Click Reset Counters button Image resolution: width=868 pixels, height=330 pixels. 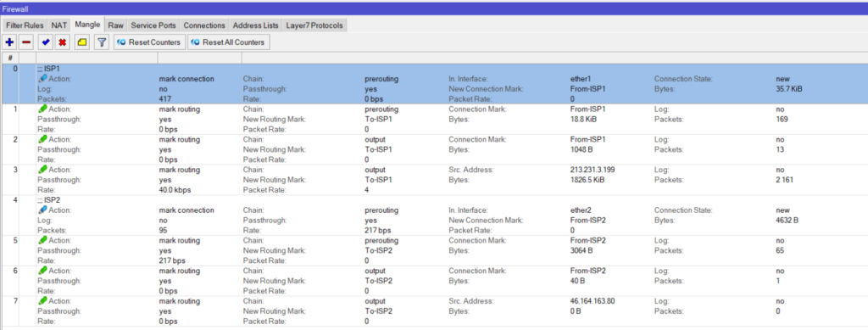149,42
